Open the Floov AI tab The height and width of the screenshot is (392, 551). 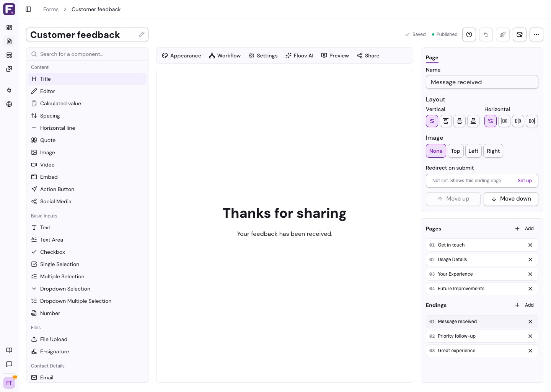pos(299,56)
